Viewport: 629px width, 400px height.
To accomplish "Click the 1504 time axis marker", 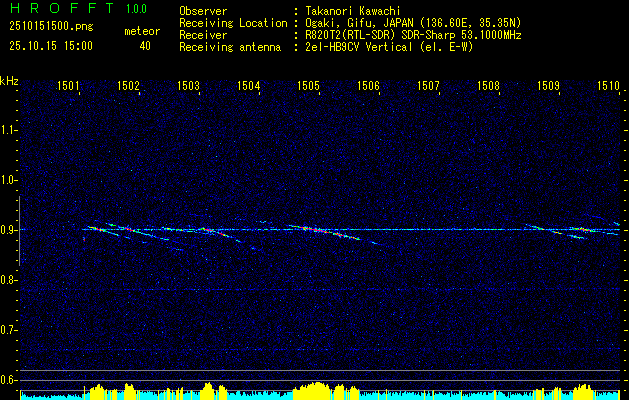I will tap(248, 85).
